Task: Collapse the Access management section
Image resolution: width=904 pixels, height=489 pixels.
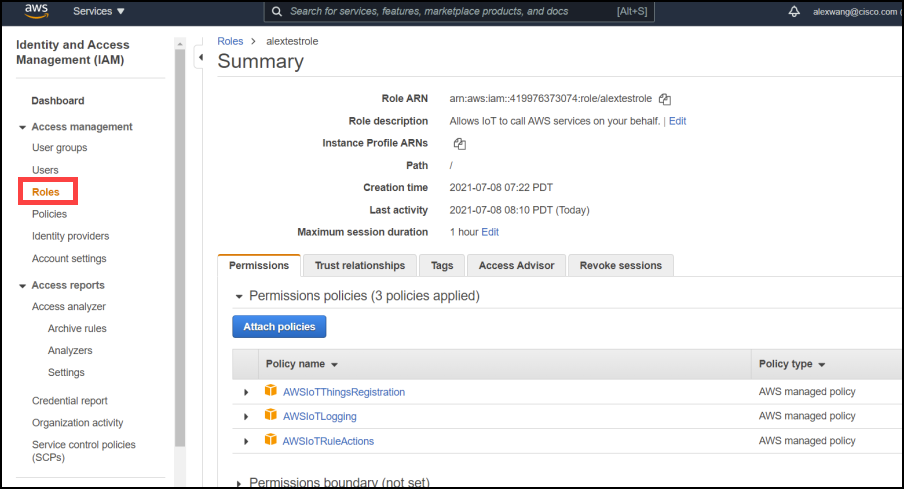Action: pyautogui.click(x=22, y=127)
